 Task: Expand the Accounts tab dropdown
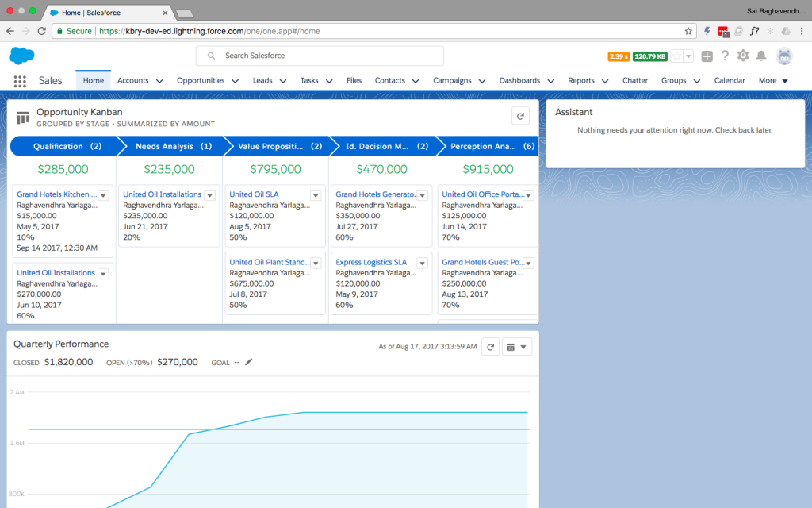pyautogui.click(x=159, y=81)
